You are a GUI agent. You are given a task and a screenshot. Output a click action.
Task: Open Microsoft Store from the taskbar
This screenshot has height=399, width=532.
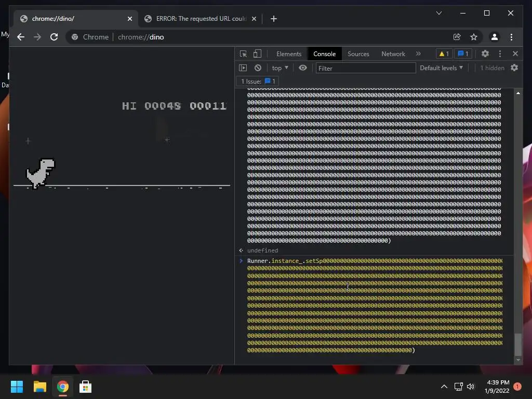[x=86, y=387]
